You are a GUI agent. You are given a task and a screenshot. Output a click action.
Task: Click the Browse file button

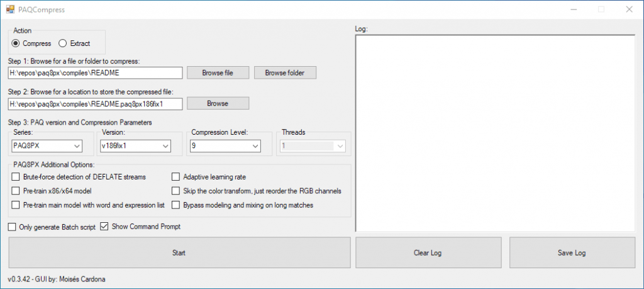click(x=218, y=73)
